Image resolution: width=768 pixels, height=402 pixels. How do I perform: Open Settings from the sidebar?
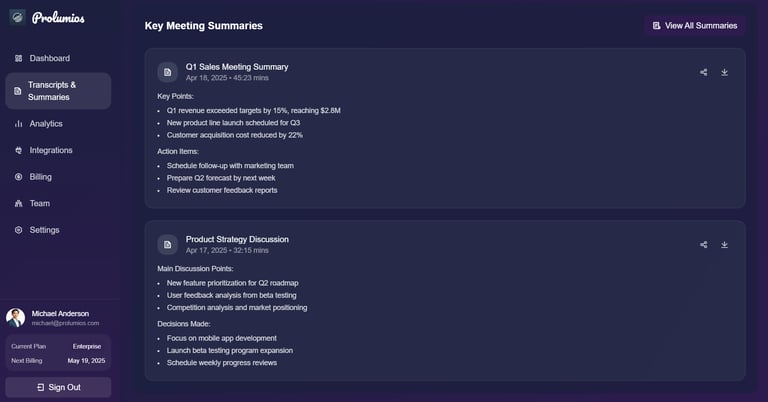pyautogui.click(x=44, y=230)
